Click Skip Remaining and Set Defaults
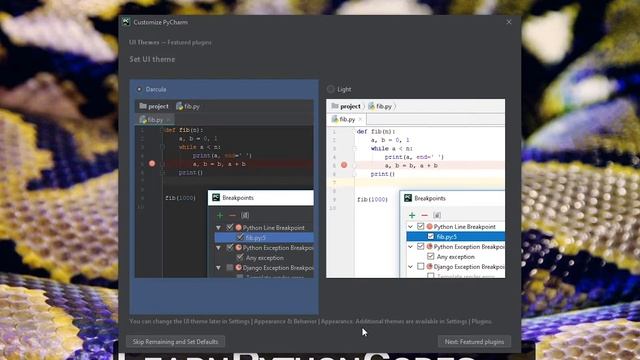 pos(176,342)
